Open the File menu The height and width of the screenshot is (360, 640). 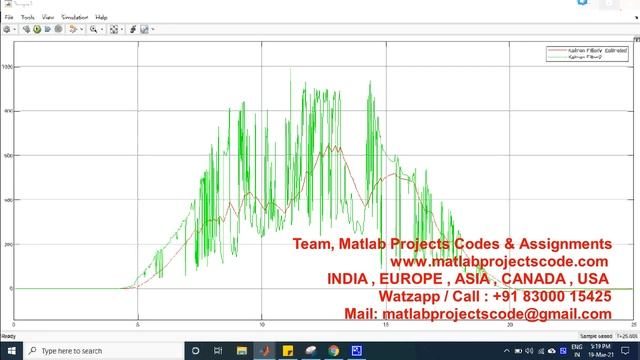coord(9,17)
